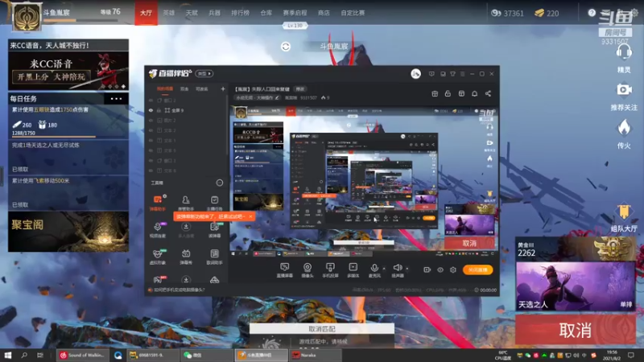The image size is (644, 362).
Task: Toggle the lock on source 全屏 9
Action: 159,110
